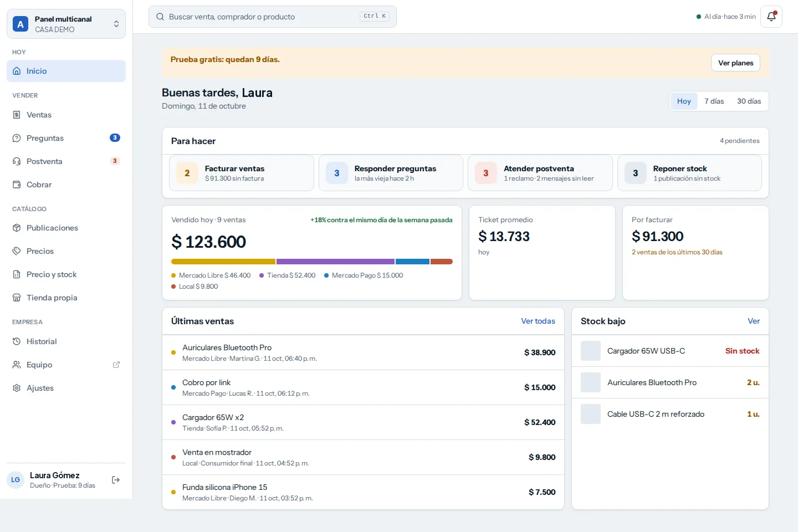Click the Equipo people icon

[x=17, y=365]
